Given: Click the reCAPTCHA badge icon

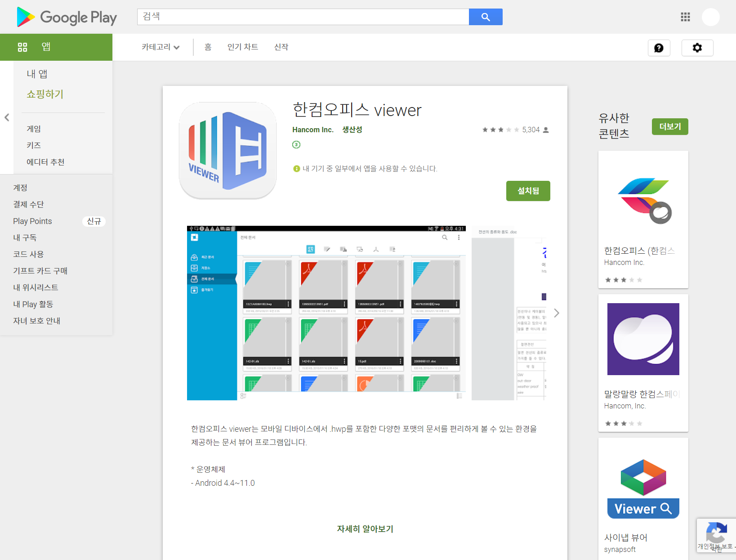Looking at the screenshot, I should click(716, 535).
